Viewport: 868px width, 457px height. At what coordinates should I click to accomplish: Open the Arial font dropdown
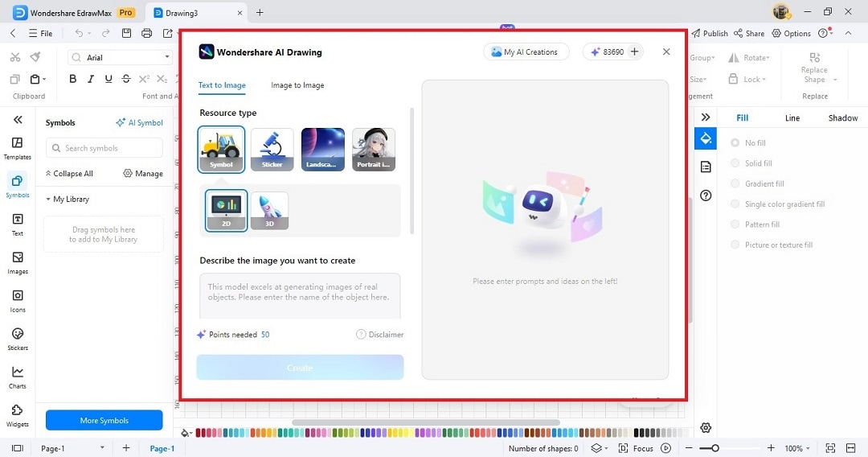point(167,57)
